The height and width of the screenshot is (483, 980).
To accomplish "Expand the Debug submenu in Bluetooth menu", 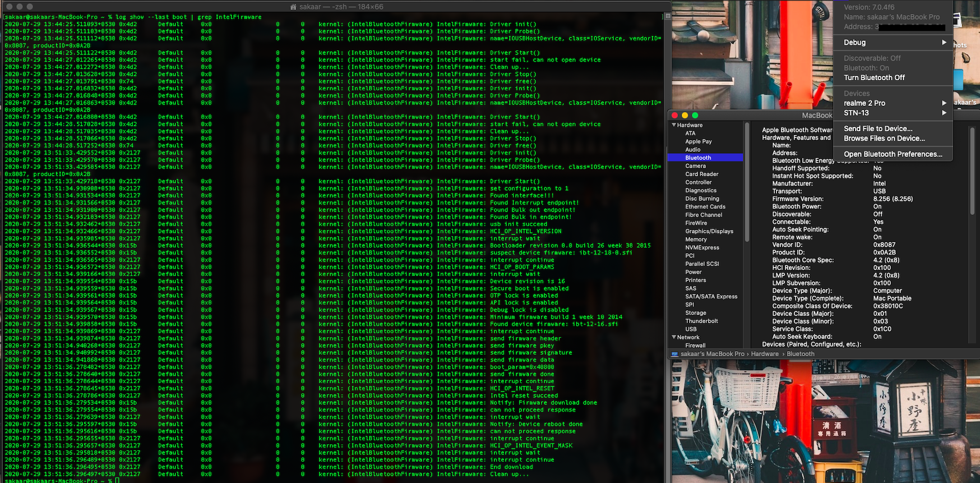I will (893, 43).
